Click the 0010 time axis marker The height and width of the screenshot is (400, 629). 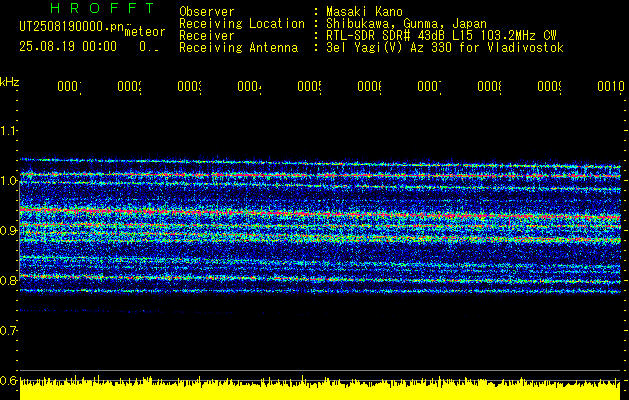[611, 86]
